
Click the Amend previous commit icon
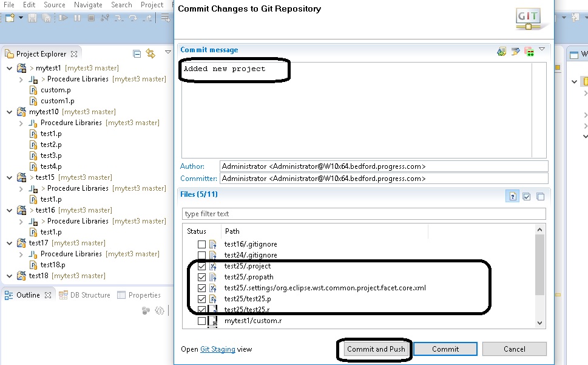tap(502, 52)
